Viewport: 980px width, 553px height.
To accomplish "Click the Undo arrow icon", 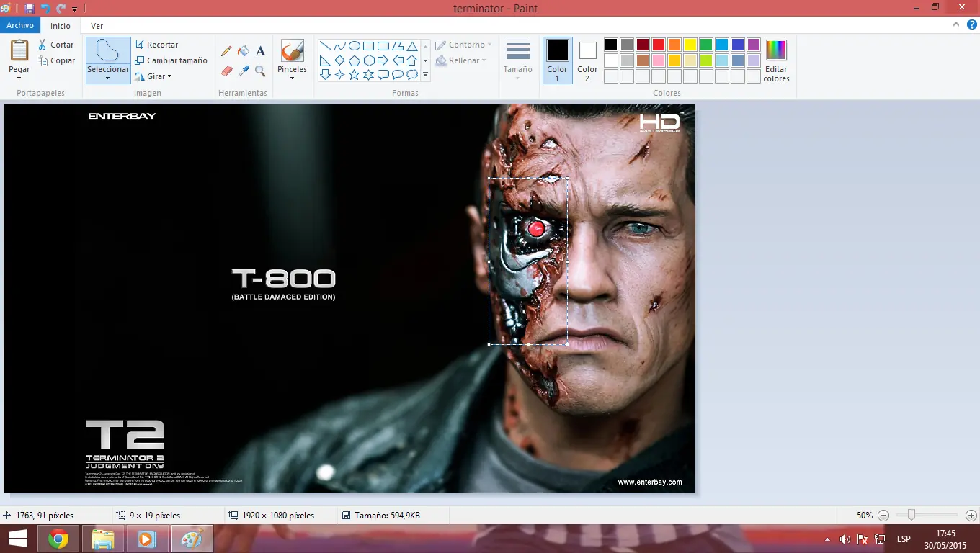I will (45, 8).
